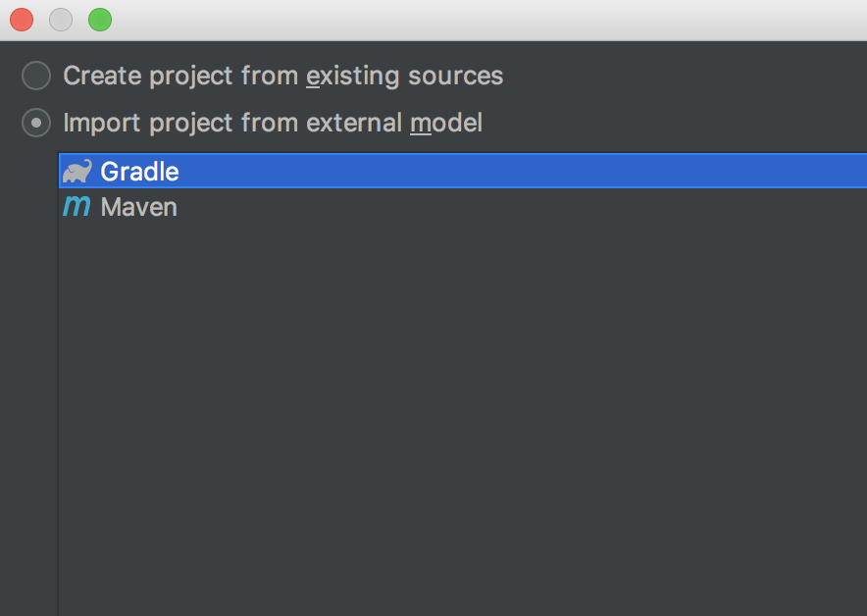
Task: Choose Maven in the external model list
Action: [463, 207]
